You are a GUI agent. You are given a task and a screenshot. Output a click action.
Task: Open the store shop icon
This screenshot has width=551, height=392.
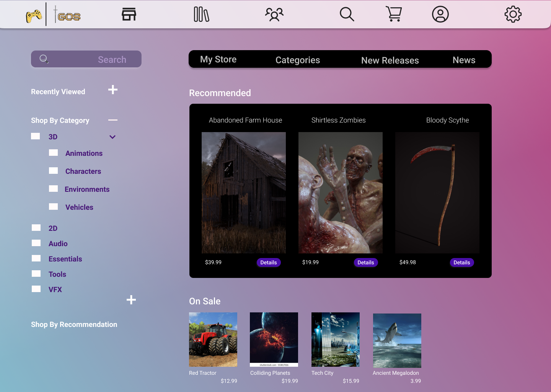pos(129,14)
